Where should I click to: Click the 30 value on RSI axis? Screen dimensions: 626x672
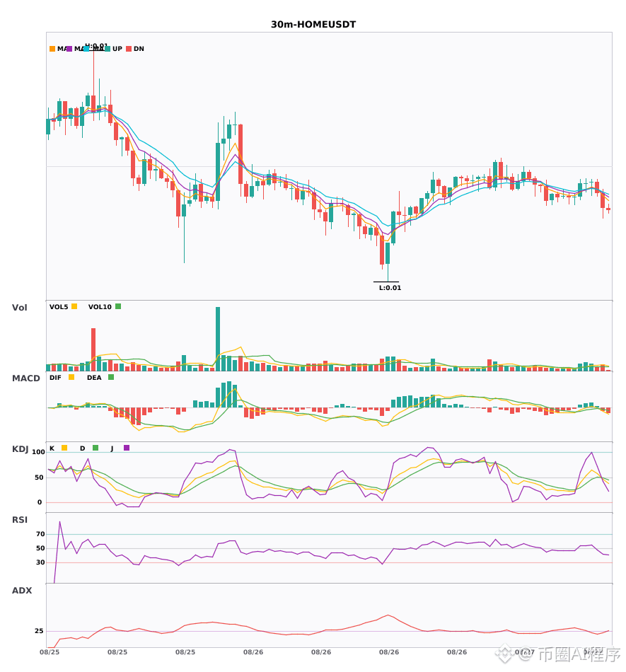[x=40, y=562]
